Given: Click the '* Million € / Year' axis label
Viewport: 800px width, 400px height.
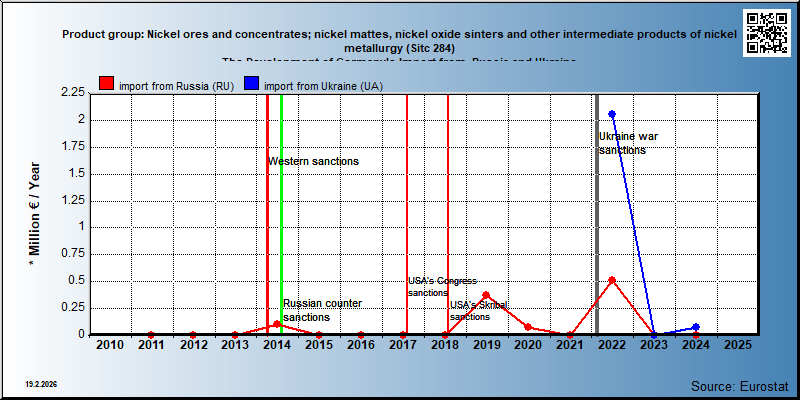Looking at the screenshot, I should 34,214.
